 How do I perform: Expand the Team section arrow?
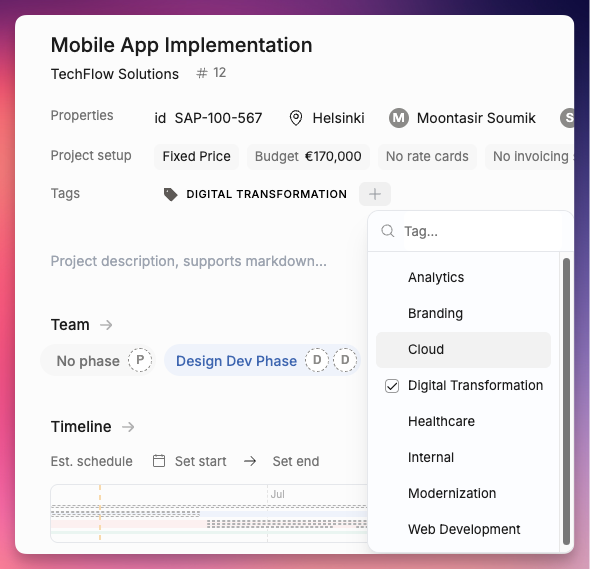[x=106, y=325]
